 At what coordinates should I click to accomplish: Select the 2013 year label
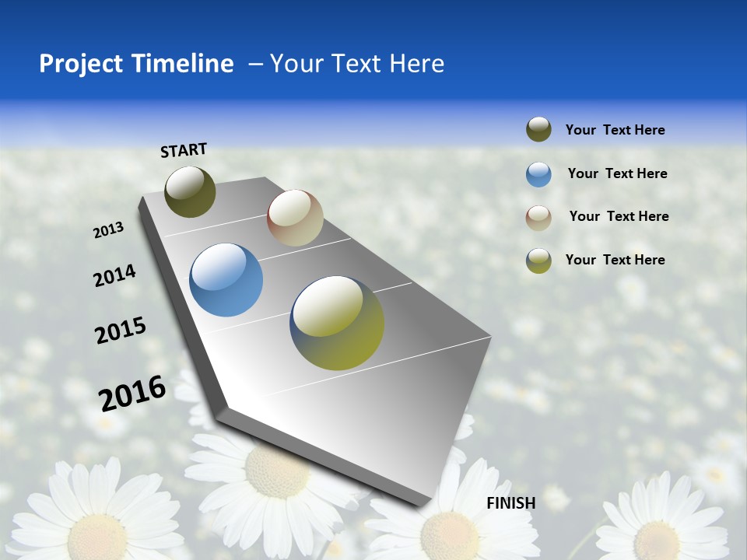(109, 229)
